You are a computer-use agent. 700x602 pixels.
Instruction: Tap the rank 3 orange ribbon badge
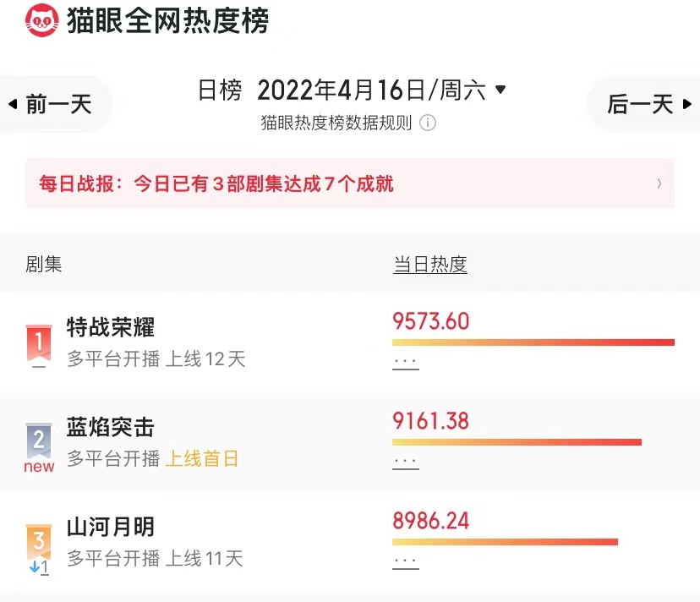[x=39, y=541]
